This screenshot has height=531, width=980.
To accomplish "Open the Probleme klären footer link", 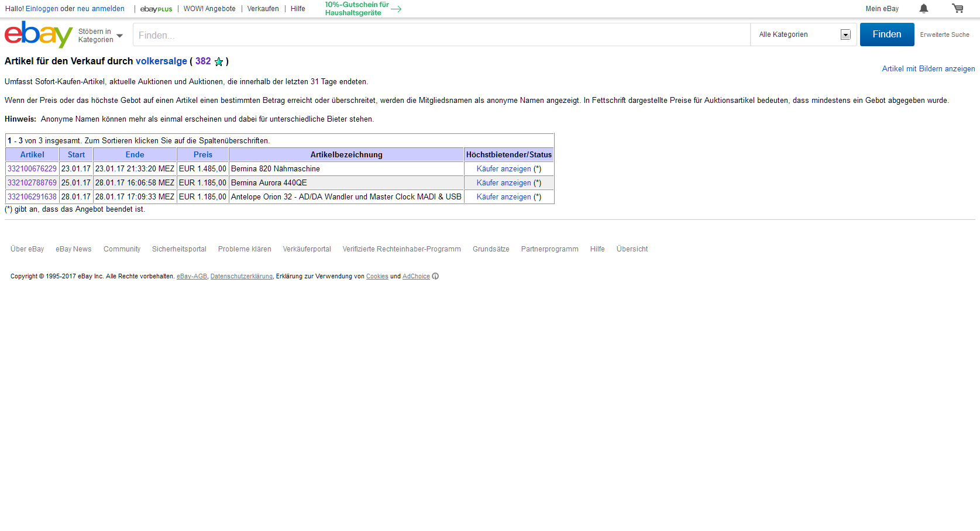I will pyautogui.click(x=245, y=249).
